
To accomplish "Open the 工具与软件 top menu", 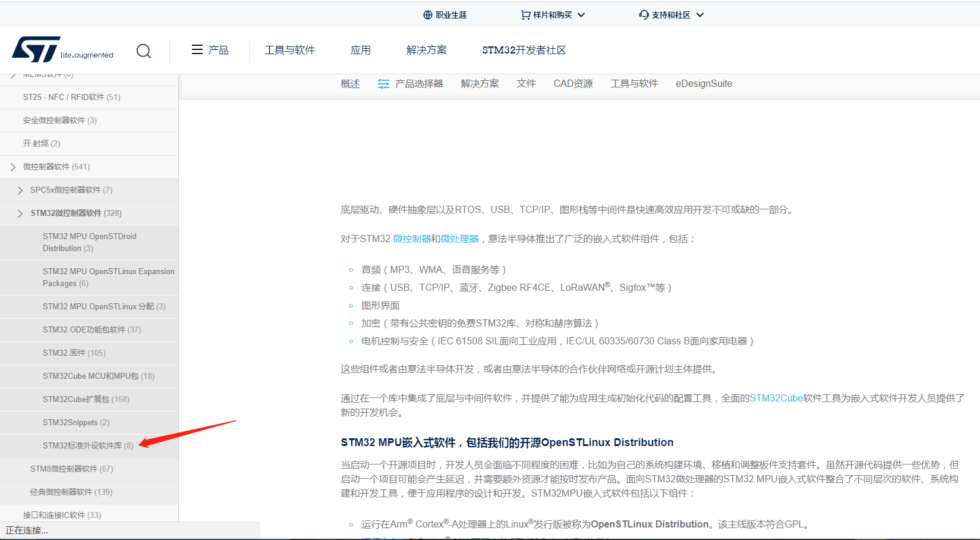I will point(290,50).
